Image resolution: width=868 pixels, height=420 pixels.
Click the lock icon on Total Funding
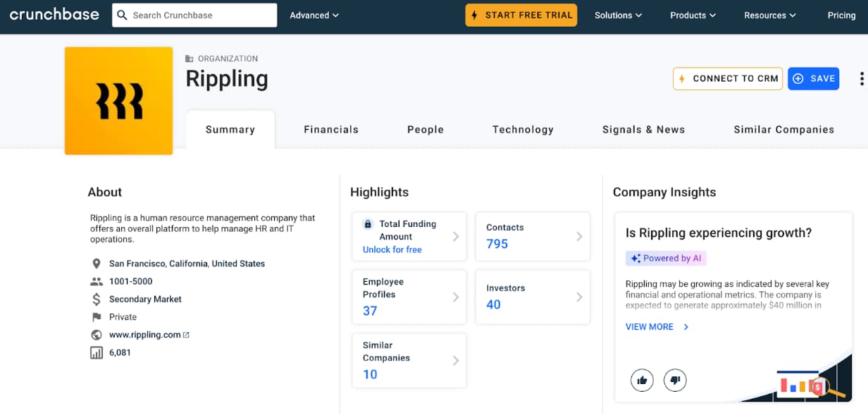tap(368, 224)
